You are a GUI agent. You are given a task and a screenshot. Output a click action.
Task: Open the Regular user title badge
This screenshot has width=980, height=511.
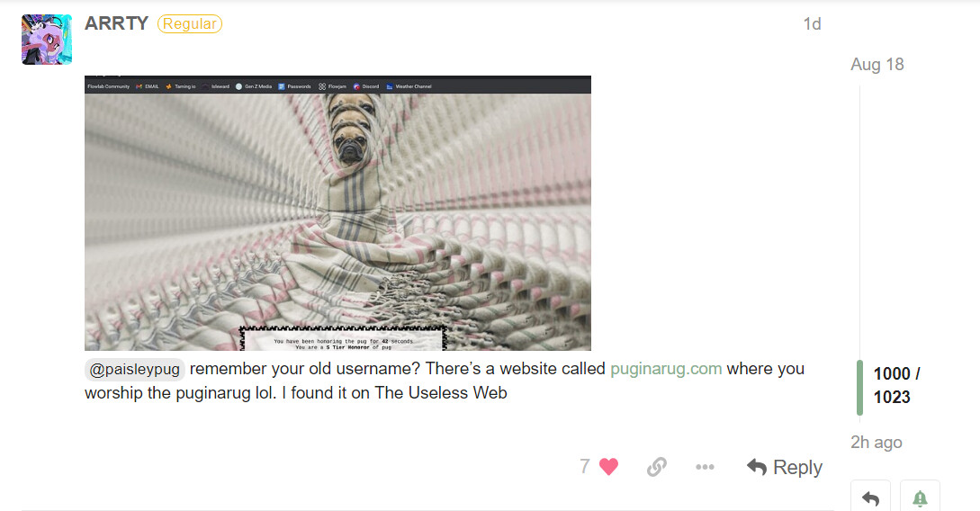click(189, 23)
